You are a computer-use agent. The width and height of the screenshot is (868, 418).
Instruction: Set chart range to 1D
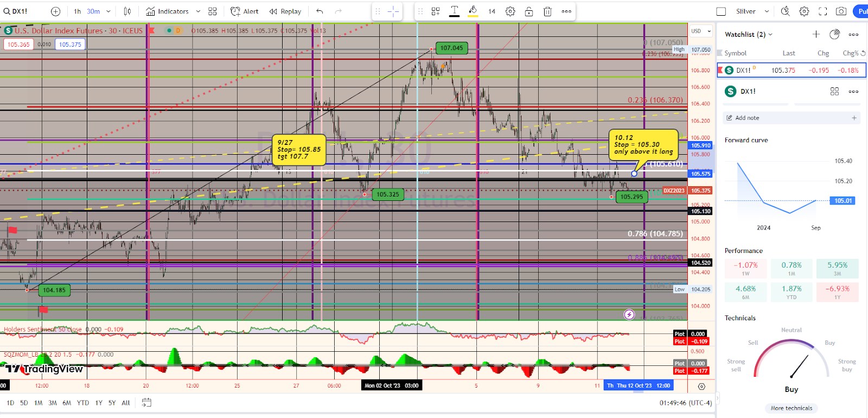[x=10, y=403]
